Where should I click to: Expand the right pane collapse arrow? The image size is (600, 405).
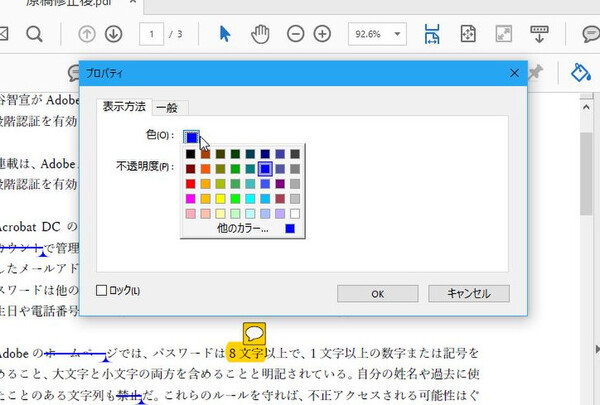point(597,348)
